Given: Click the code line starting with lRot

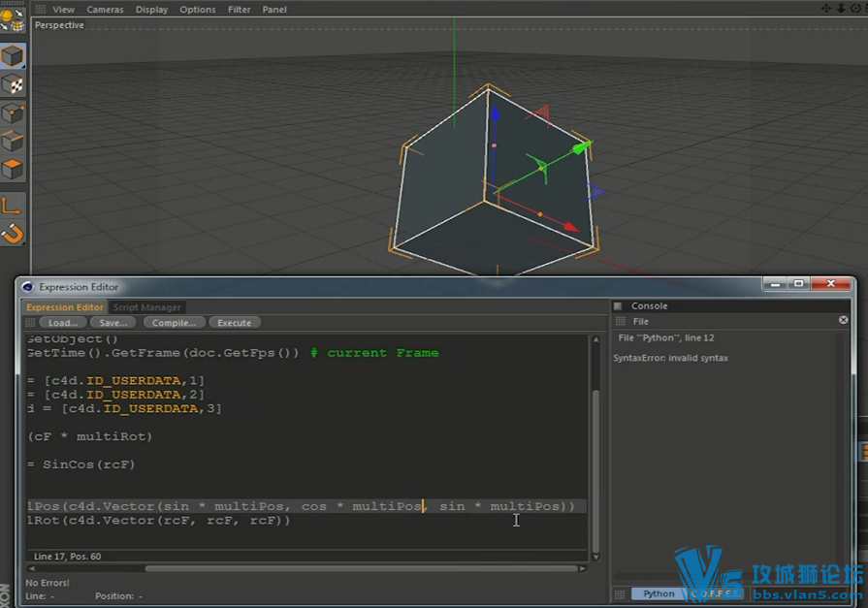Looking at the screenshot, I should [x=158, y=521].
